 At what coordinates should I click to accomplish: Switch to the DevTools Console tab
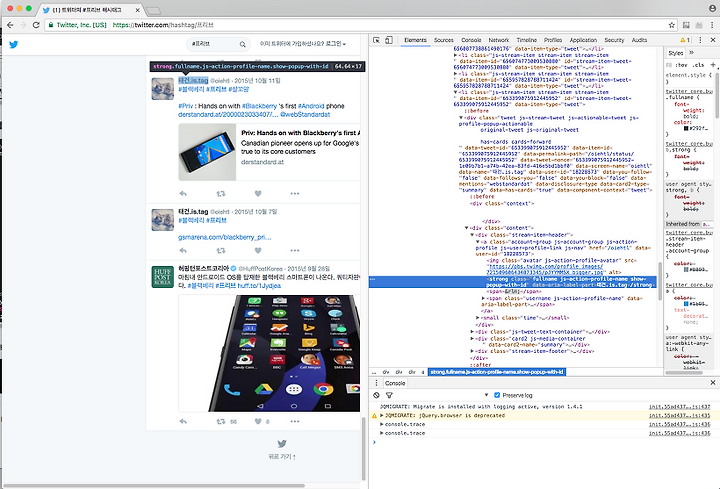471,40
